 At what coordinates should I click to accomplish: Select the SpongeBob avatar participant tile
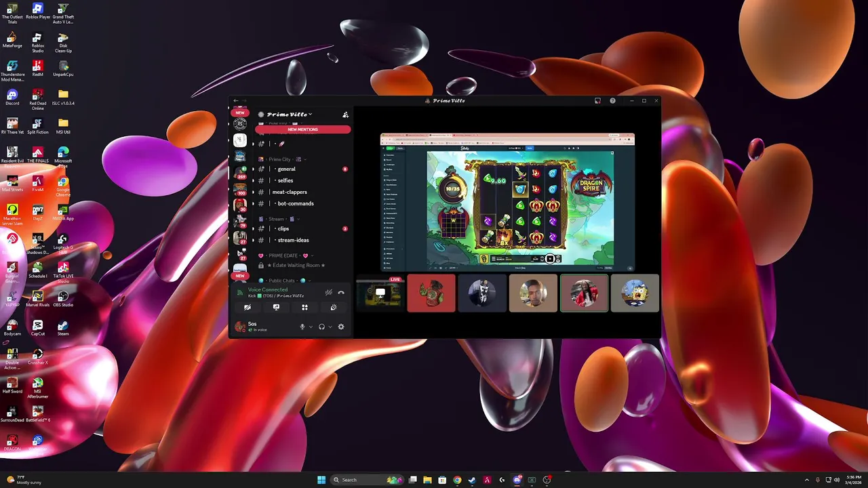point(635,293)
